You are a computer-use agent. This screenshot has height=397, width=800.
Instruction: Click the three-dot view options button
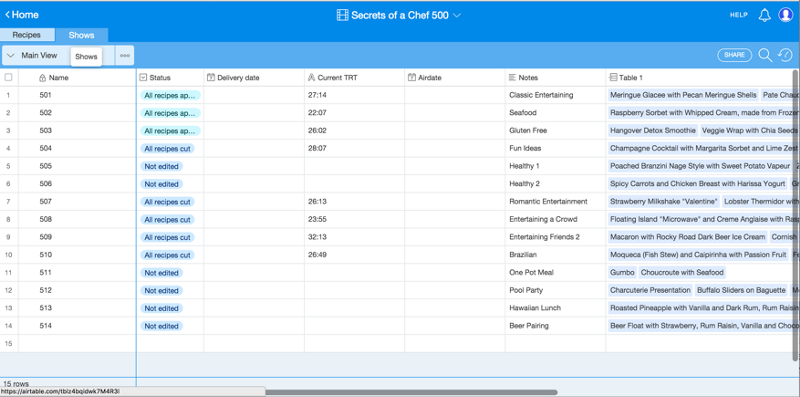pos(125,56)
